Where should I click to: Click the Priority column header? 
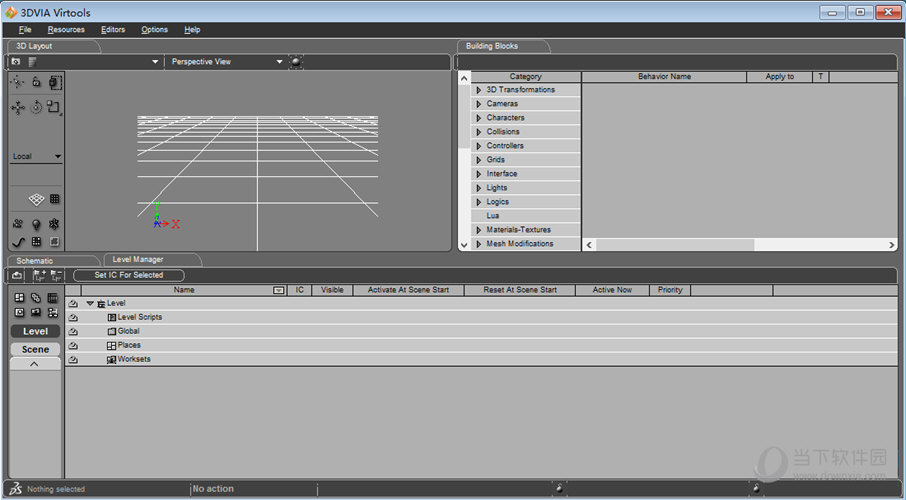point(670,290)
